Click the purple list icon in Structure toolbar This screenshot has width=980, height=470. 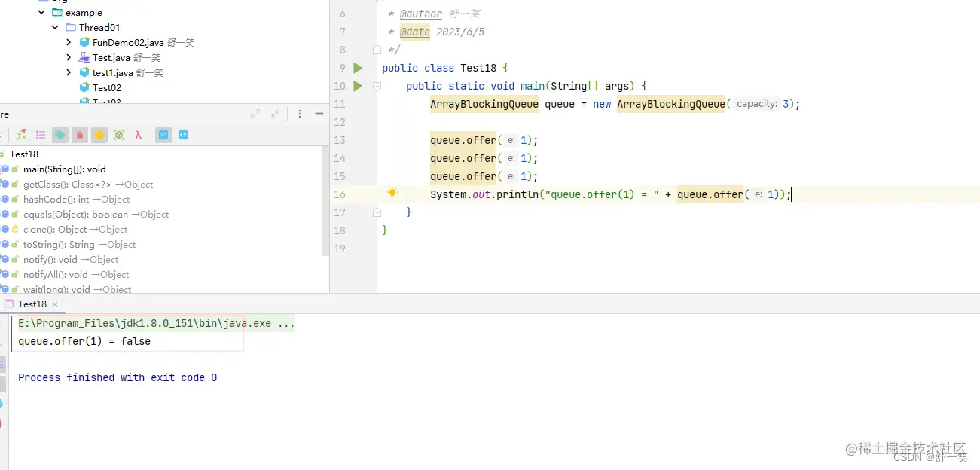tap(41, 135)
